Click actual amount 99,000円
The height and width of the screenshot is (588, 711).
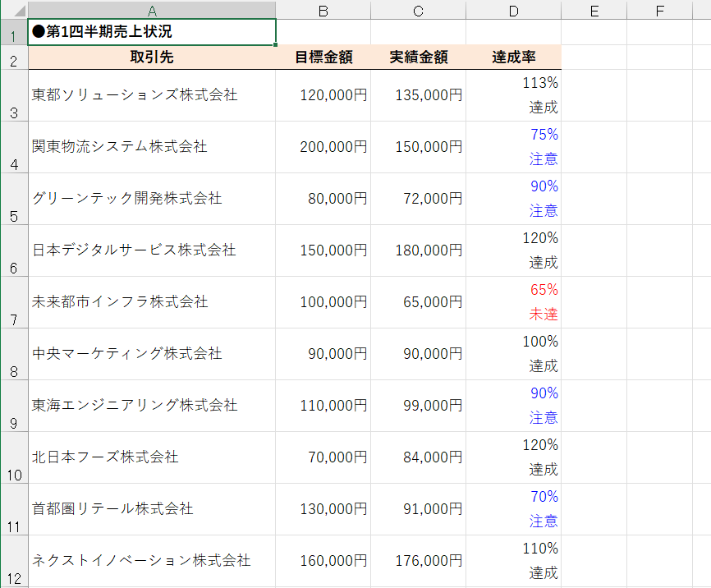418,406
